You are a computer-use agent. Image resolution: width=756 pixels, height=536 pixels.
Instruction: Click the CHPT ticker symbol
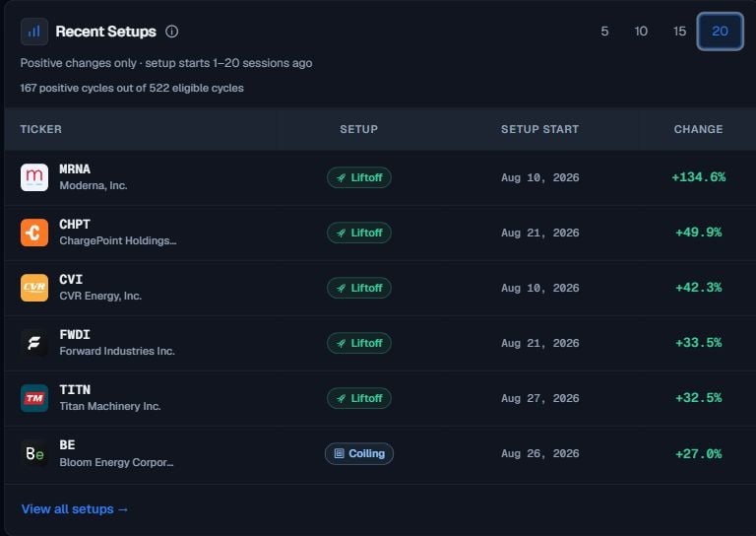coord(75,225)
